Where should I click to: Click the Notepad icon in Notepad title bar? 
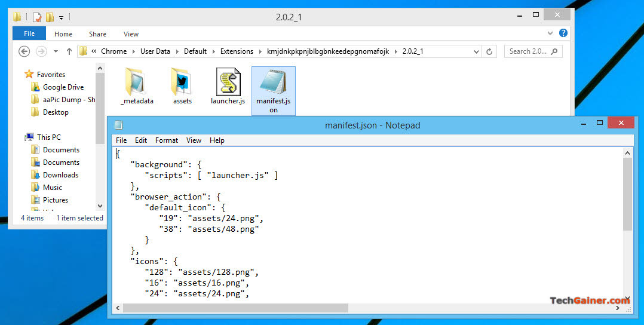(118, 125)
